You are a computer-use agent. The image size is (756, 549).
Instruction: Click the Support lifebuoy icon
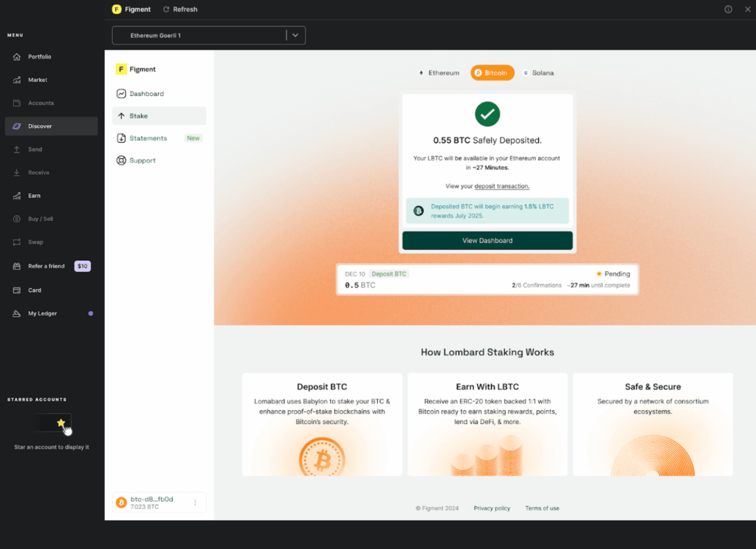click(x=122, y=160)
